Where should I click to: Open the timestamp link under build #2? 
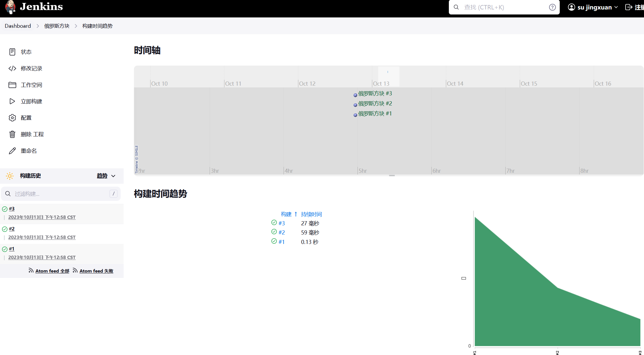tap(42, 237)
